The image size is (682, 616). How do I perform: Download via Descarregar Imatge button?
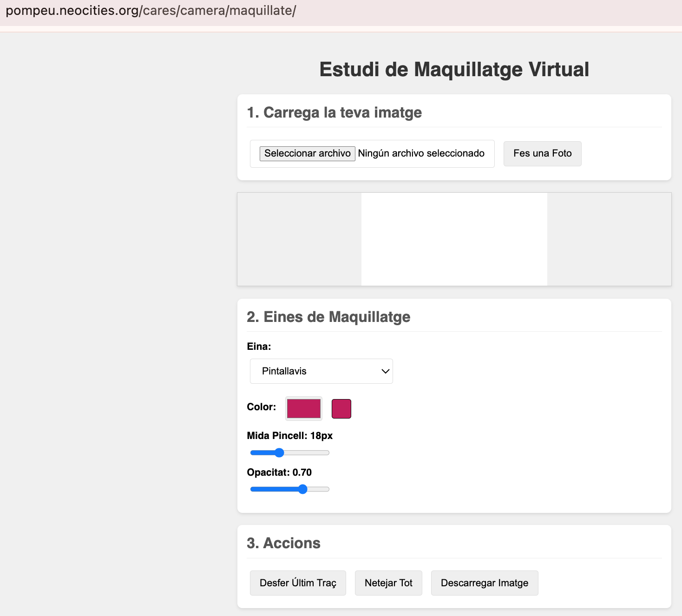[484, 583]
